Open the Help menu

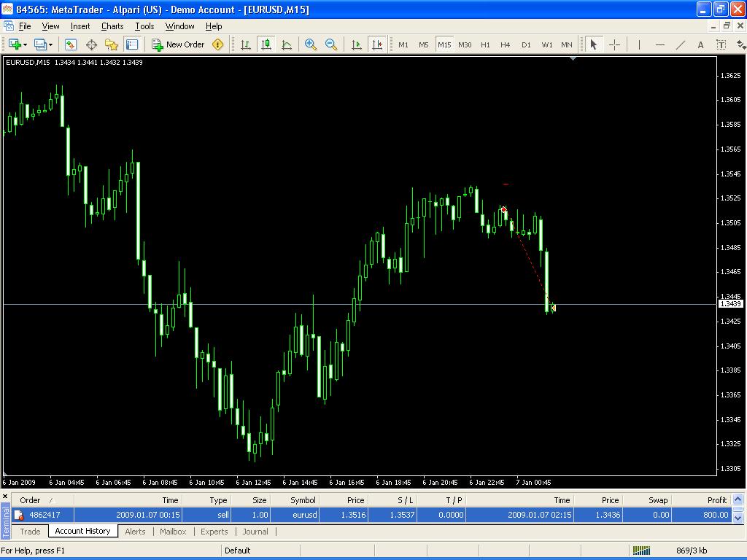[x=214, y=26]
